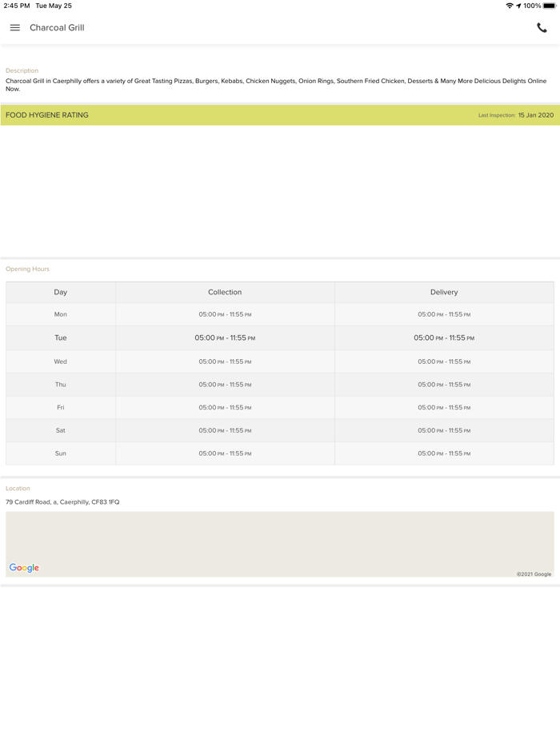Tap the location services arrow icon
Image resolution: width=560 pixels, height=747 pixels.
(518, 6)
